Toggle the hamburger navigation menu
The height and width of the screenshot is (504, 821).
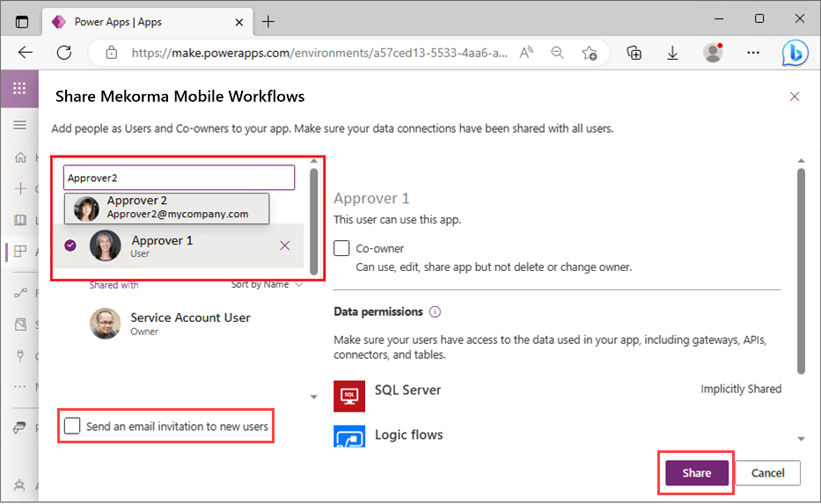tap(20, 125)
